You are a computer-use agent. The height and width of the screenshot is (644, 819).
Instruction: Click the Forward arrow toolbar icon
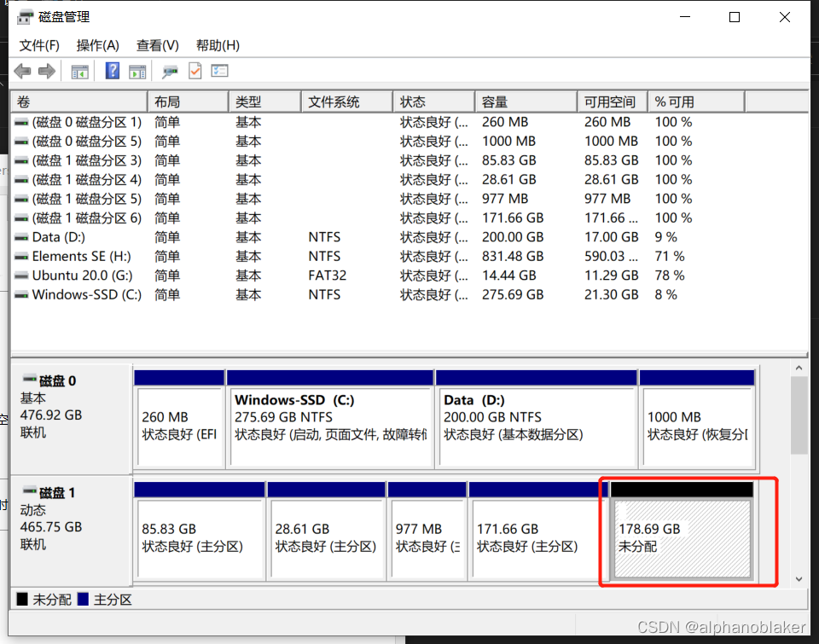coord(47,71)
